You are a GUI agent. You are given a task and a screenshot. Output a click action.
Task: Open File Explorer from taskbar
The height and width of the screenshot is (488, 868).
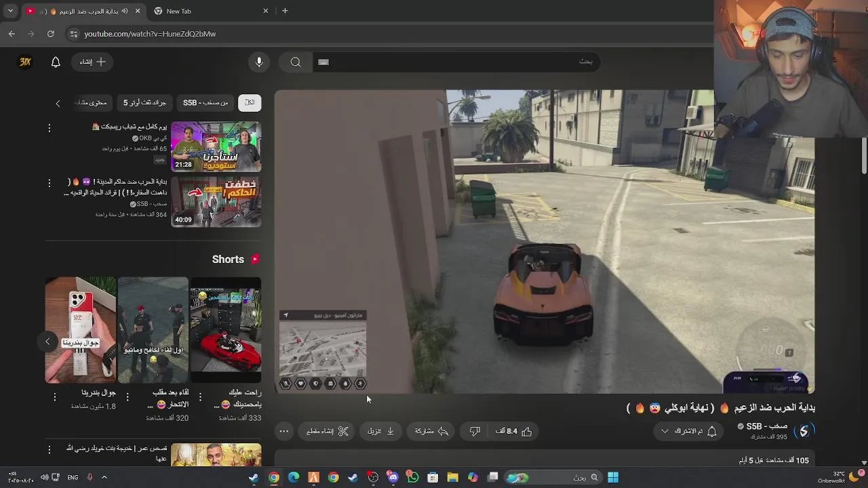pyautogui.click(x=452, y=477)
